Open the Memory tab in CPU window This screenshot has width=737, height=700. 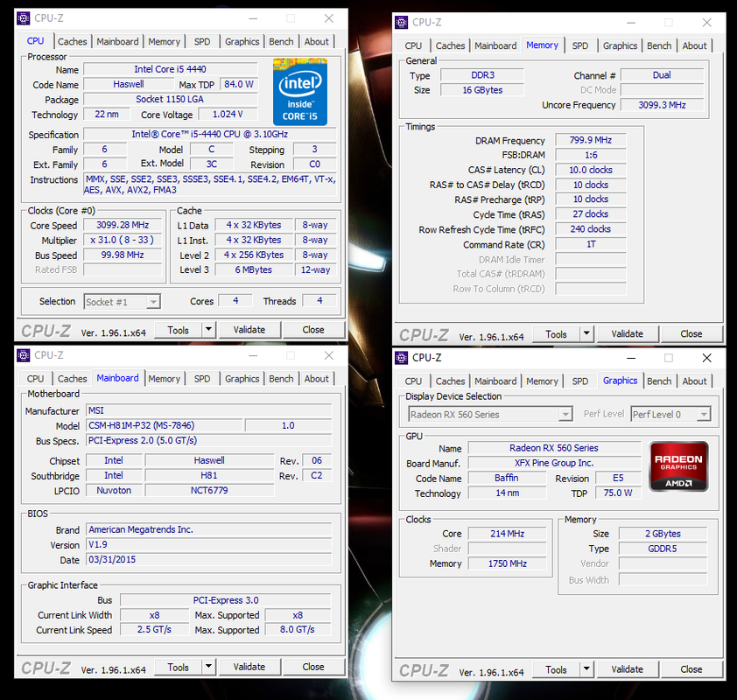tap(164, 41)
